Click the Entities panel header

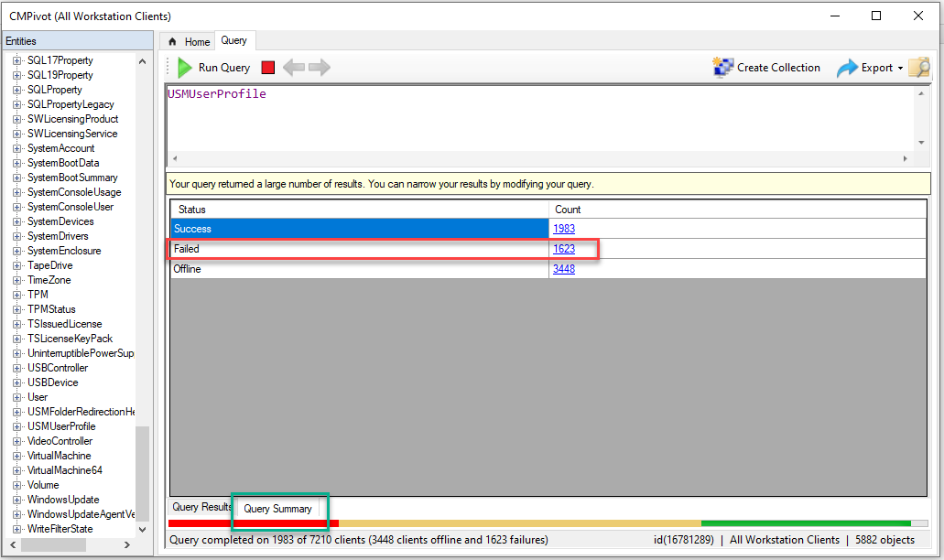(78, 41)
